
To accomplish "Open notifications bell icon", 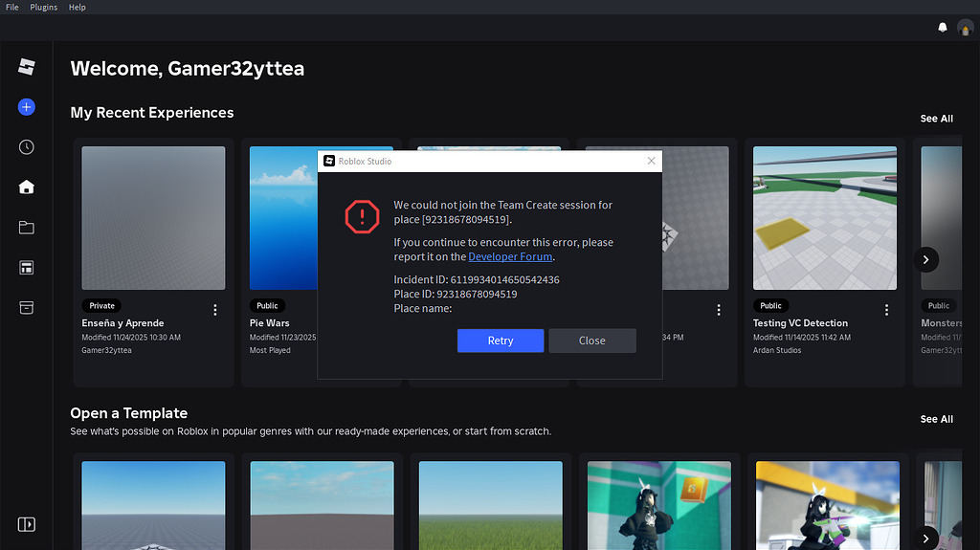I will point(943,27).
